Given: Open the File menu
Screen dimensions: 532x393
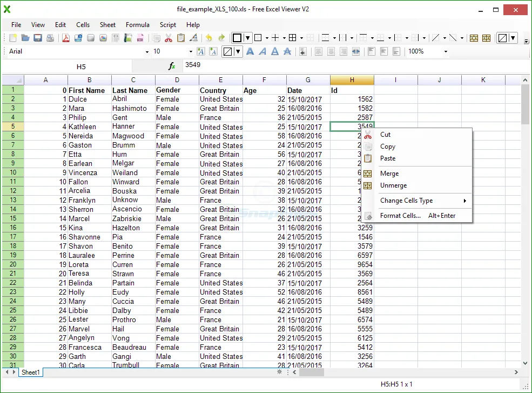Looking at the screenshot, I should tap(16, 25).
